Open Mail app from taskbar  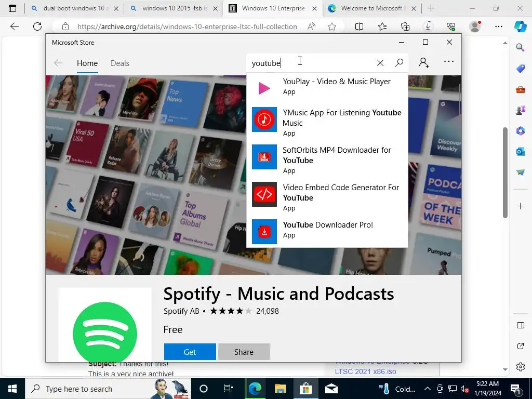331,389
